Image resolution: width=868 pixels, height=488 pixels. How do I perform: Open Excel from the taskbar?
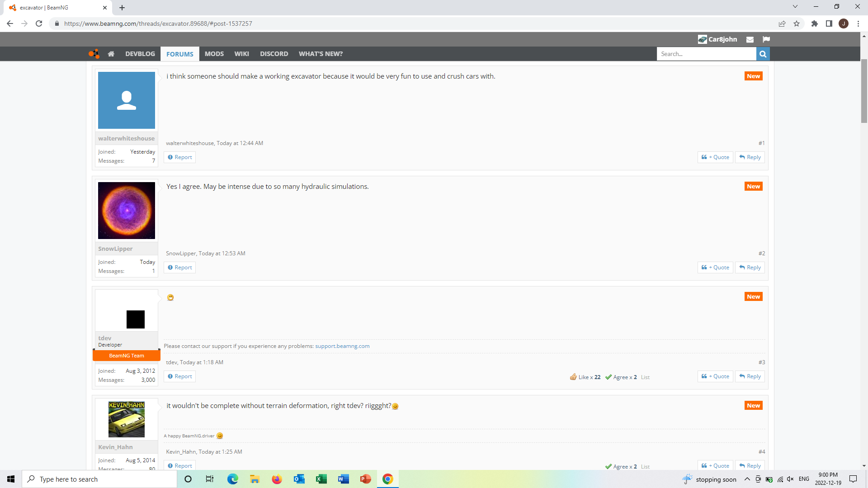point(321,479)
